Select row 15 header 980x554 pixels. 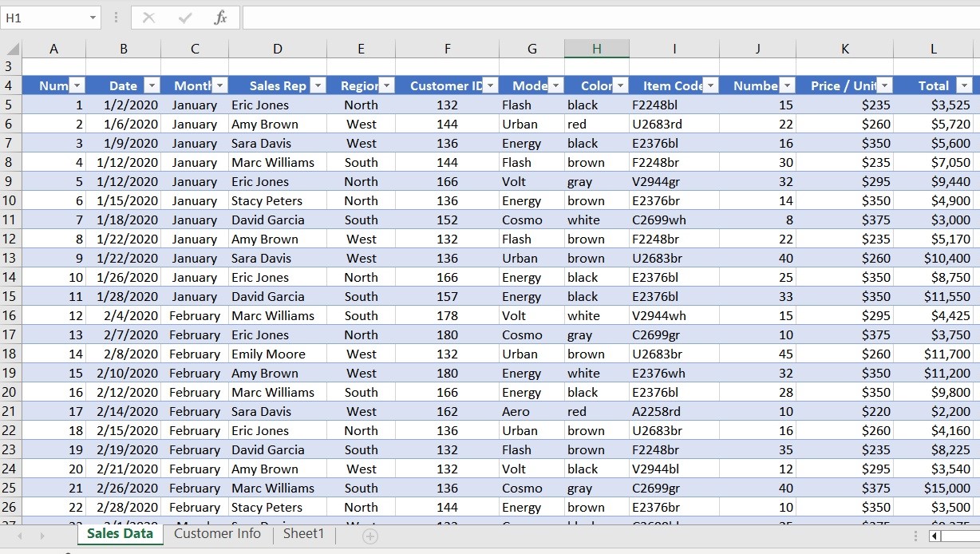[x=10, y=296]
